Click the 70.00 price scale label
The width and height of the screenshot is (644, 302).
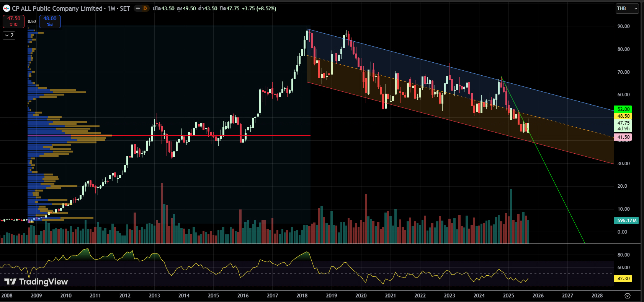pyautogui.click(x=623, y=72)
